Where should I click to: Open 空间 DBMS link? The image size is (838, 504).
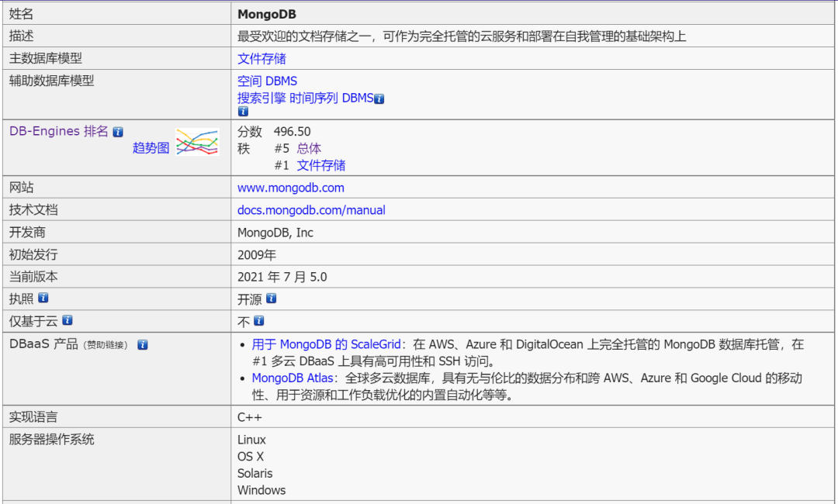click(x=267, y=81)
